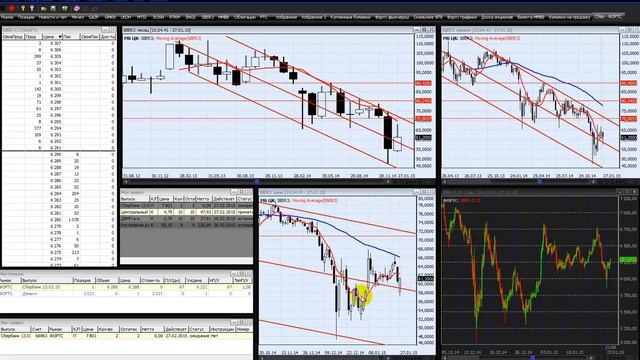Screen dimensions: 640x360
Task: Select the Валюта ММВБ tab
Action: [531, 17]
